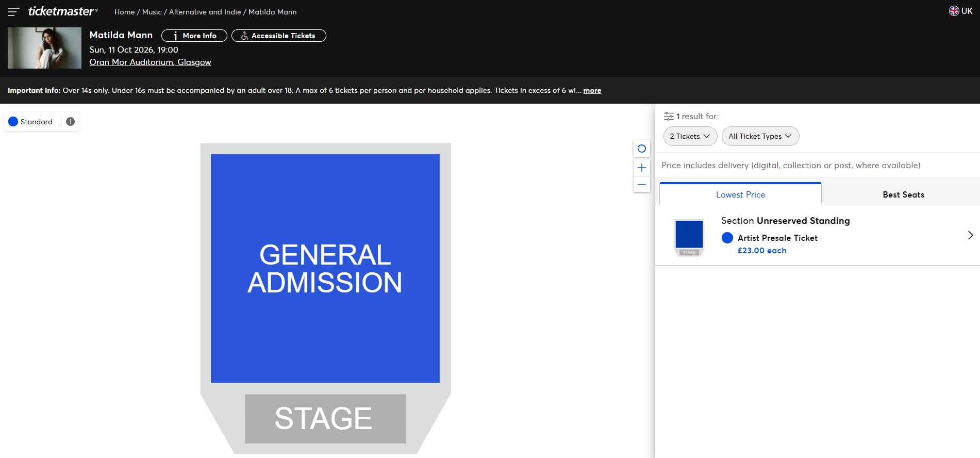Open the hamburger navigation menu
The width and height of the screenshot is (980, 458).
(x=14, y=11)
